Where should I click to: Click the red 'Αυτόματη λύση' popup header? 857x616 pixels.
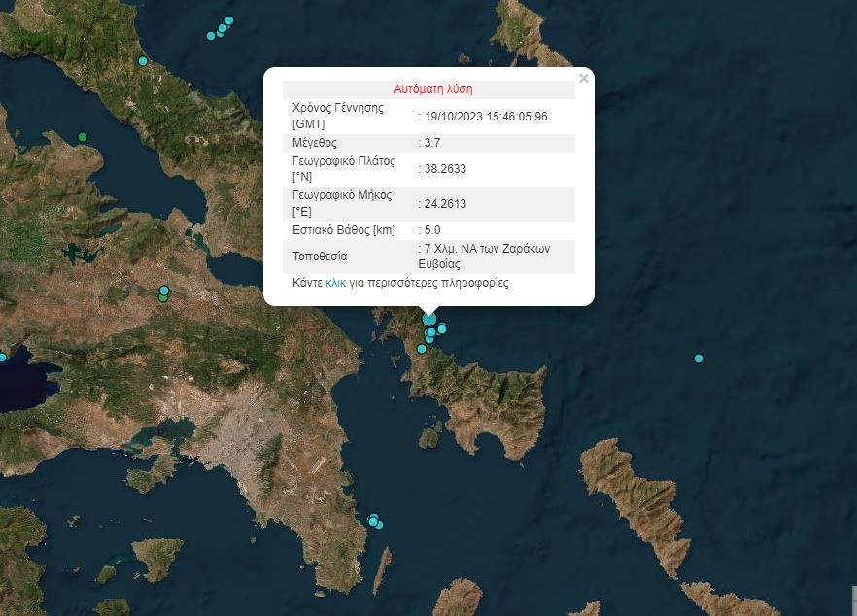point(432,88)
